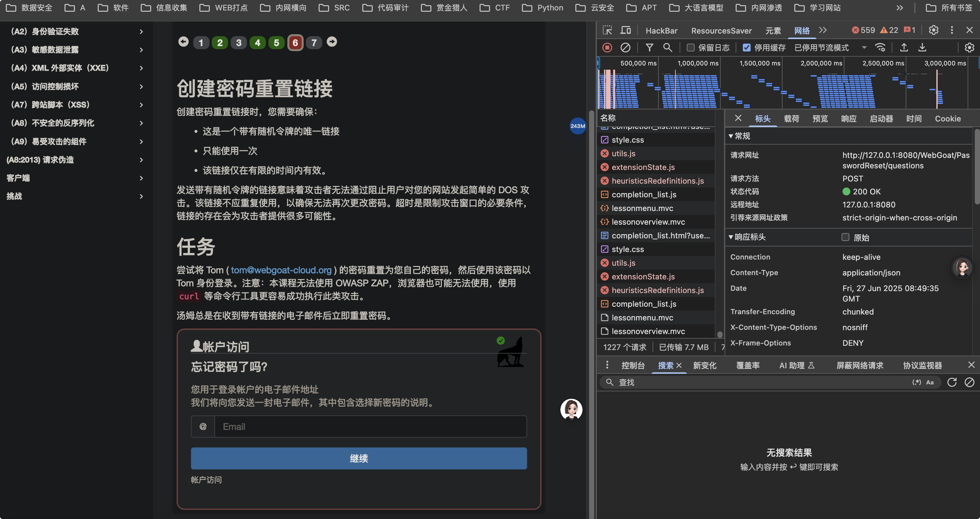
Task: Switch to 元素 elements tab
Action: tap(773, 30)
